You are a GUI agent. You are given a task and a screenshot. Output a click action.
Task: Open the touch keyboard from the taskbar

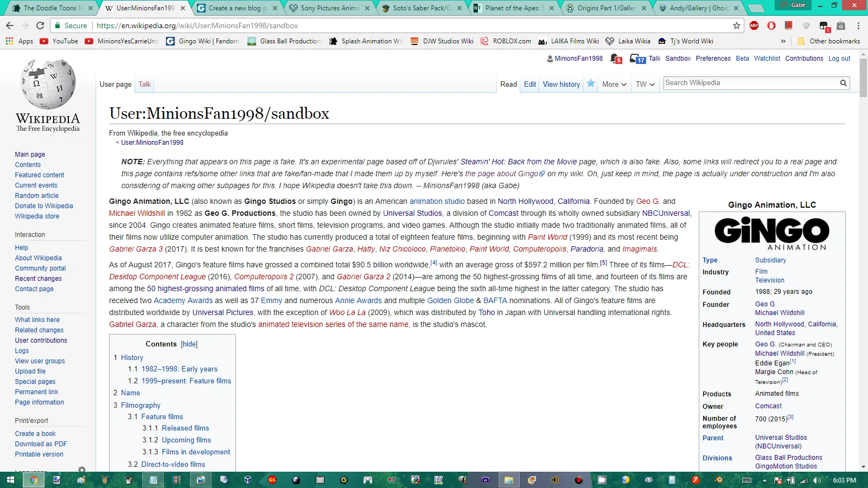pyautogui.click(x=746, y=480)
